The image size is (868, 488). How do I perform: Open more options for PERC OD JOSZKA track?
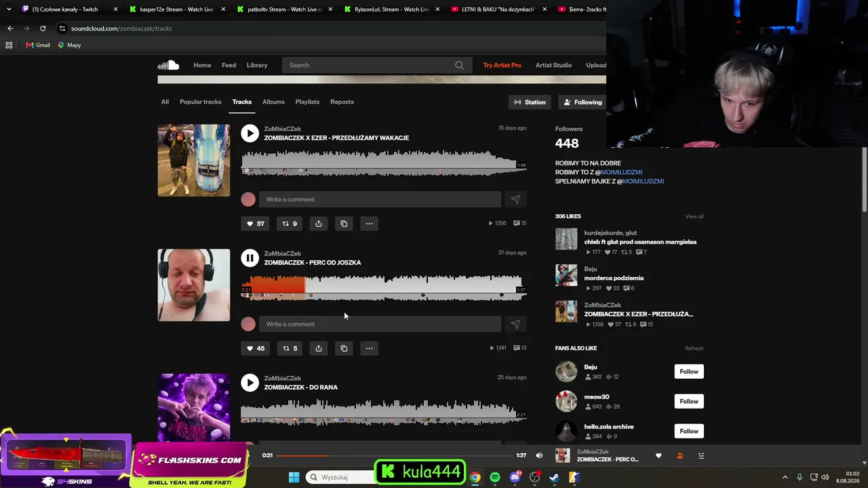pyautogui.click(x=369, y=348)
